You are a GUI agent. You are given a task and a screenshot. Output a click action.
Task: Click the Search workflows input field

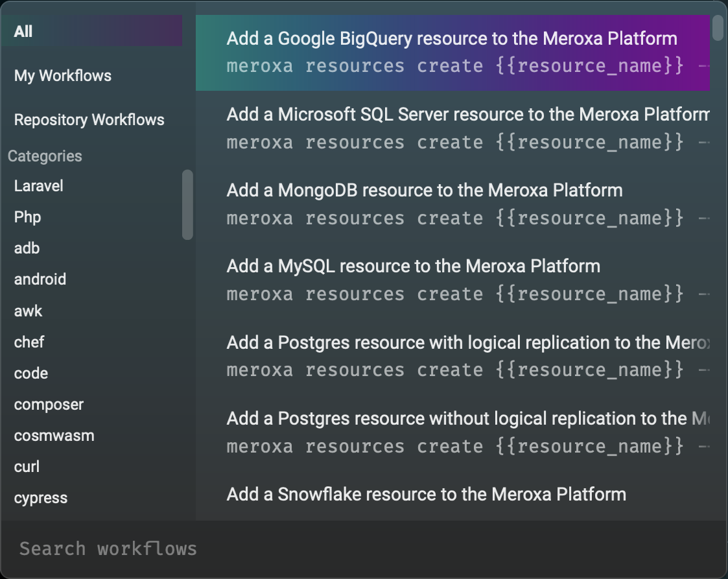point(363,549)
